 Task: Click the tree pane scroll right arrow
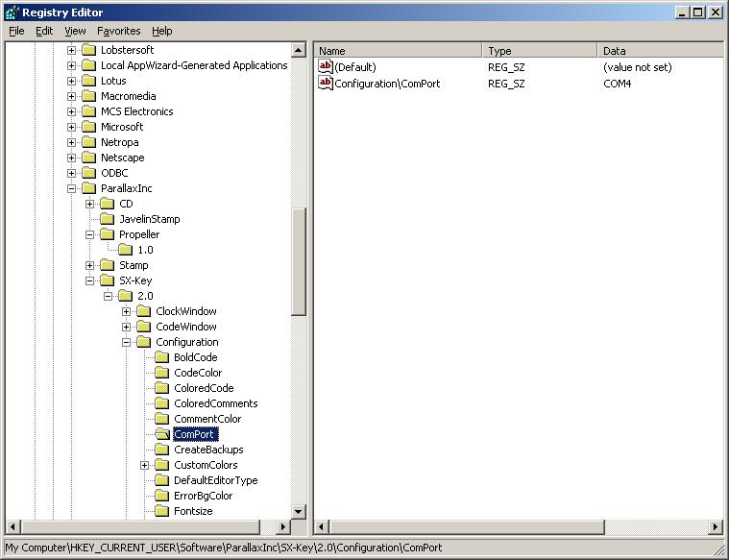282,527
